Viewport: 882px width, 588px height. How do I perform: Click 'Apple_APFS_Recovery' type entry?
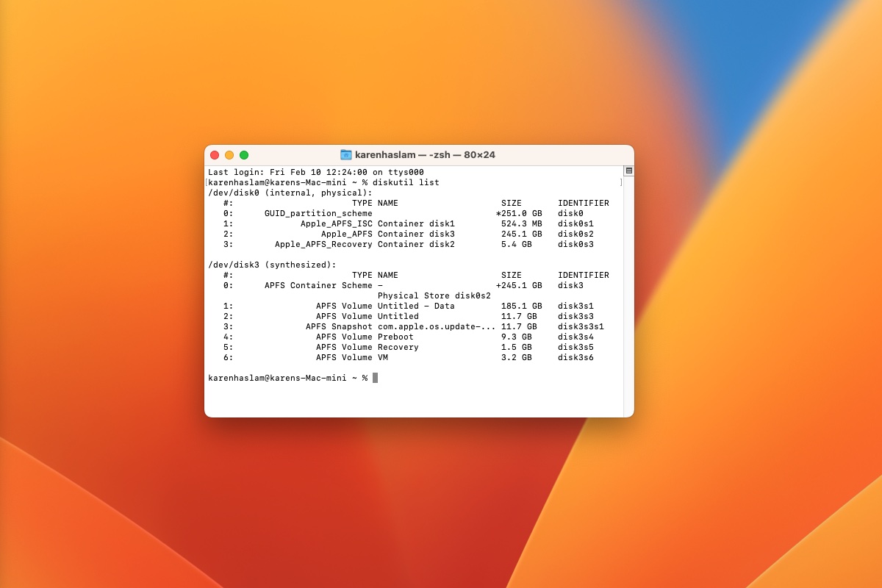point(323,244)
